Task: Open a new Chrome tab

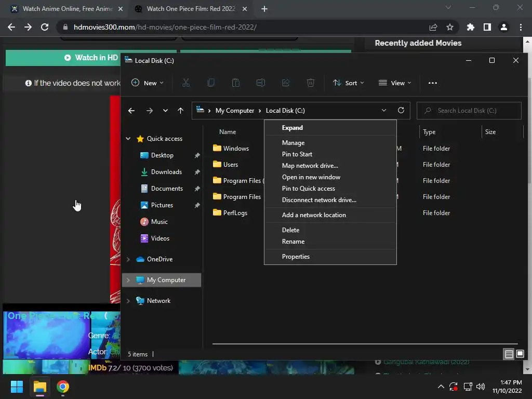Action: 264,9
